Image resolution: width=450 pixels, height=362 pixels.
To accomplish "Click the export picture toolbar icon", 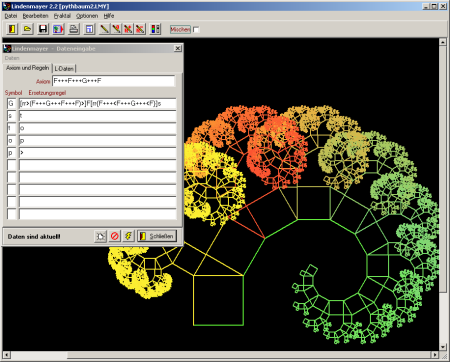I will (x=58, y=29).
